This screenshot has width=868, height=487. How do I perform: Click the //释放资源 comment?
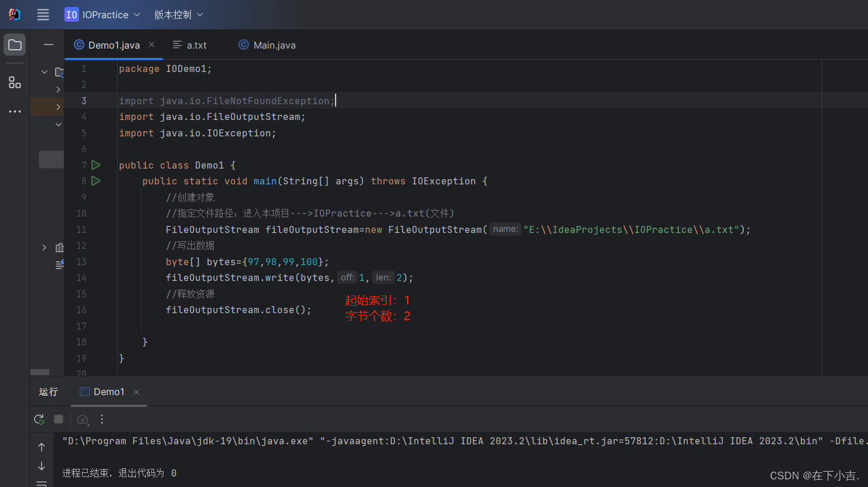click(190, 294)
